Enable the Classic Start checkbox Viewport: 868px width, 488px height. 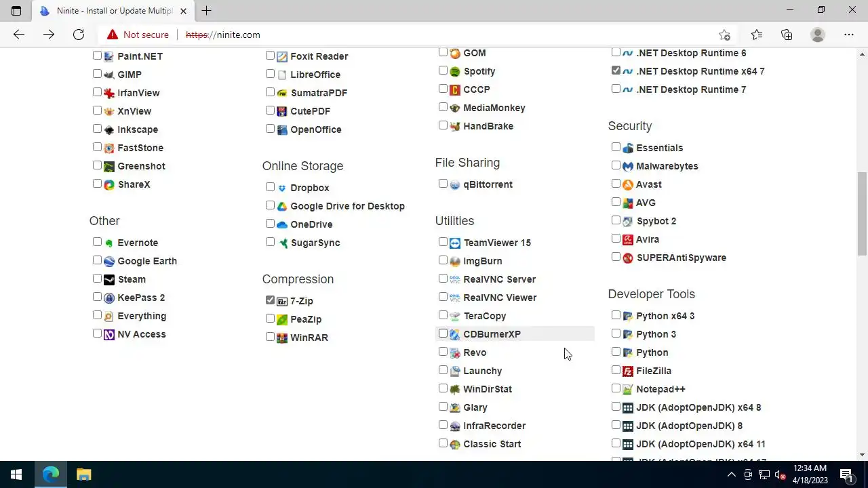click(443, 443)
